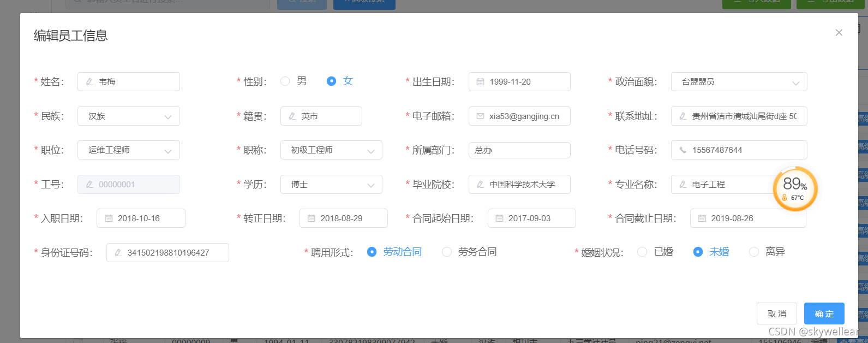The image size is (868, 343).
Task: Click the edit icon in 籍贯 field
Action: click(292, 116)
